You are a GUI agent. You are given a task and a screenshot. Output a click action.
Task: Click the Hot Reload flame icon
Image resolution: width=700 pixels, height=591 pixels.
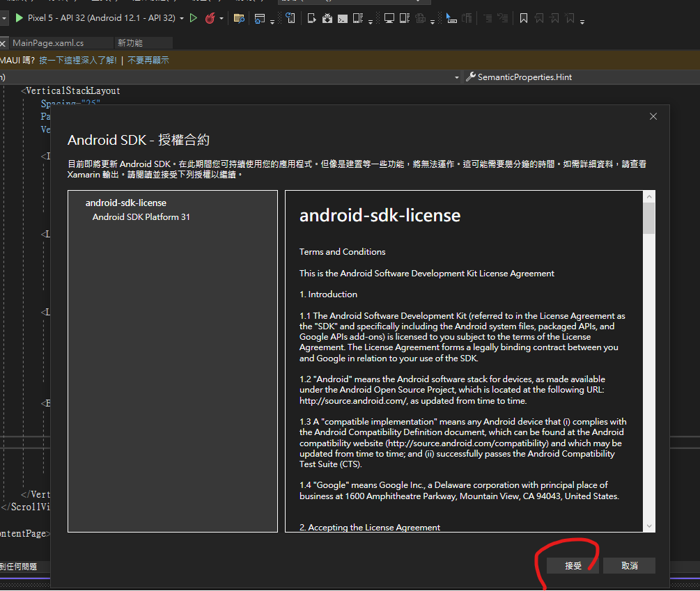[210, 18]
